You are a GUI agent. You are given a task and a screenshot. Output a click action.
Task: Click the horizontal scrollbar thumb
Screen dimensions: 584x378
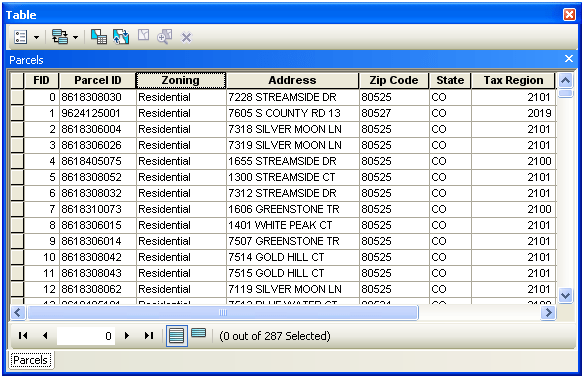point(223,312)
